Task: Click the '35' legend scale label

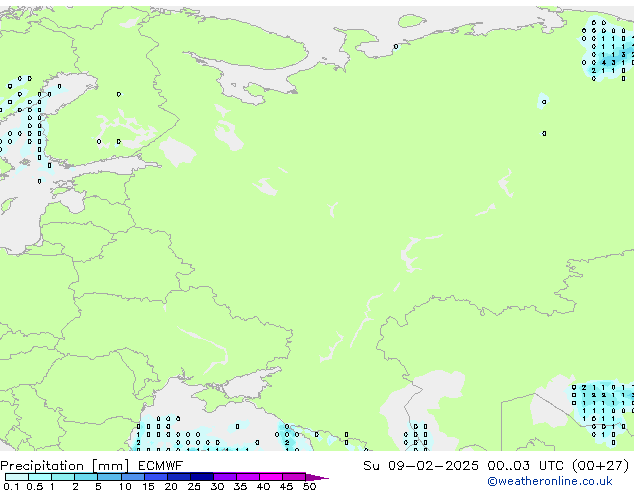Action: tap(240, 486)
